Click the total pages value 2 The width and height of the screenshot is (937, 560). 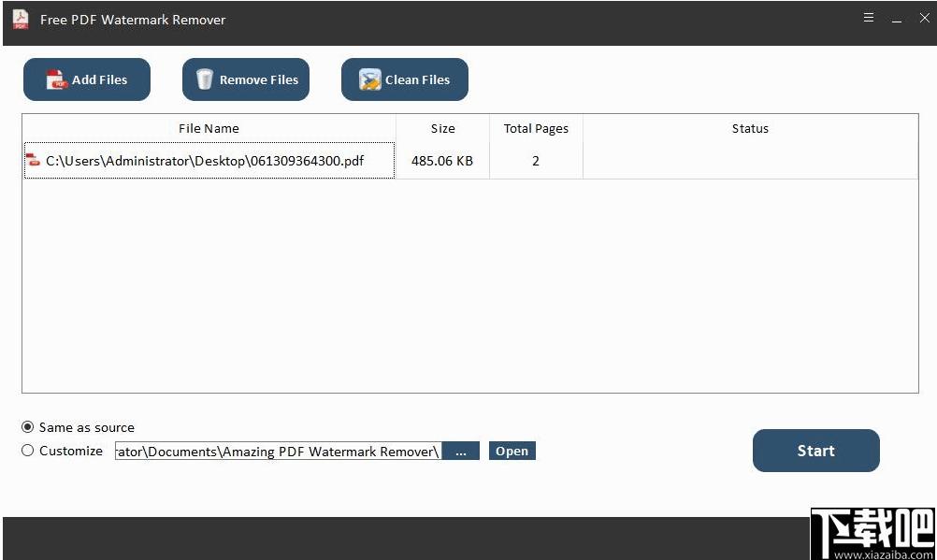(536, 161)
